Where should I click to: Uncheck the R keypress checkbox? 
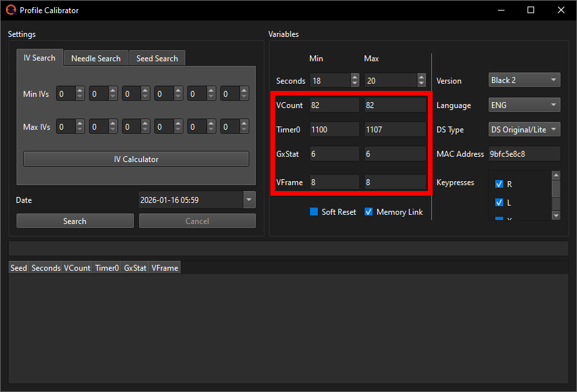tap(499, 184)
